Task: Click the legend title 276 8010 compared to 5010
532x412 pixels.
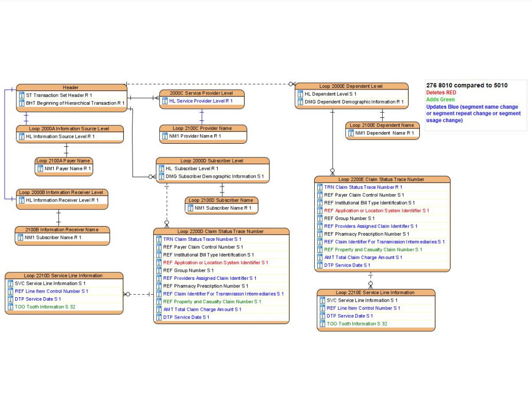Action: 467,85
